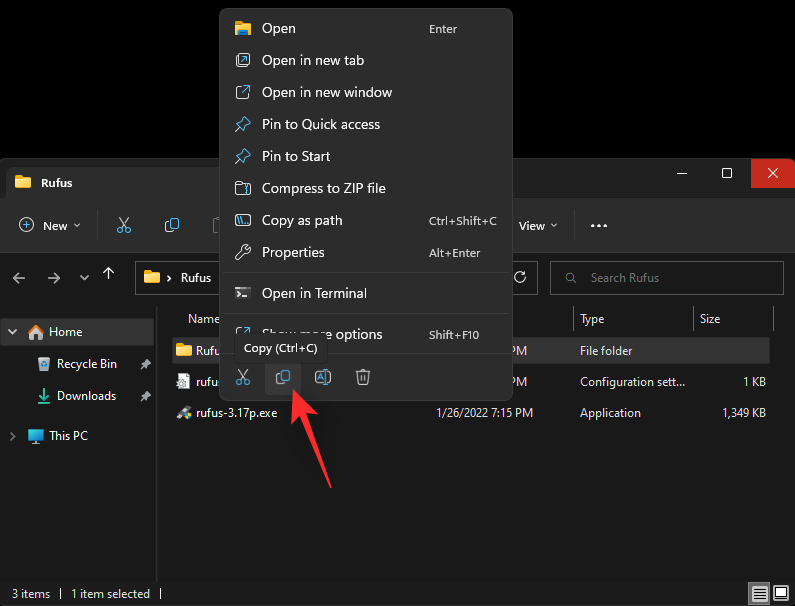Open Properties from the context menu

pos(293,252)
